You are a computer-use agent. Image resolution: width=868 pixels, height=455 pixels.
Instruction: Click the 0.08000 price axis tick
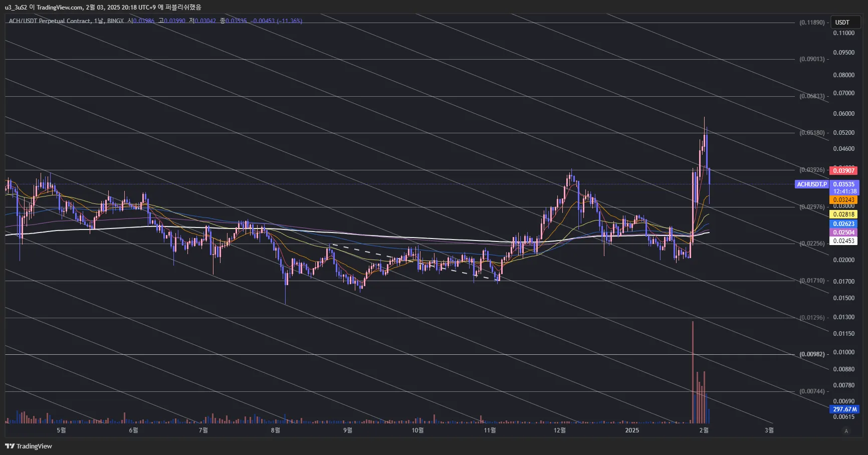(844, 75)
